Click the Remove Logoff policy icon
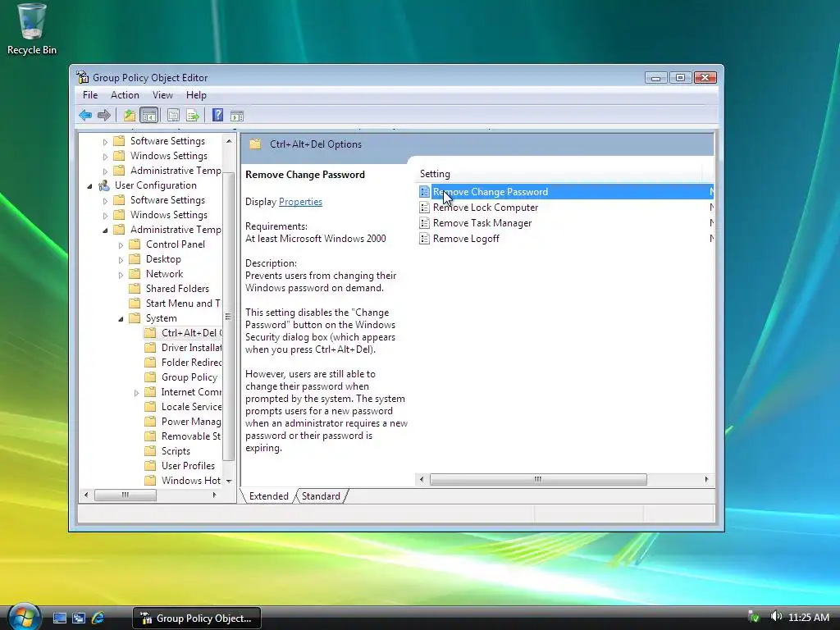Viewport: 840px width, 630px height. coord(424,239)
